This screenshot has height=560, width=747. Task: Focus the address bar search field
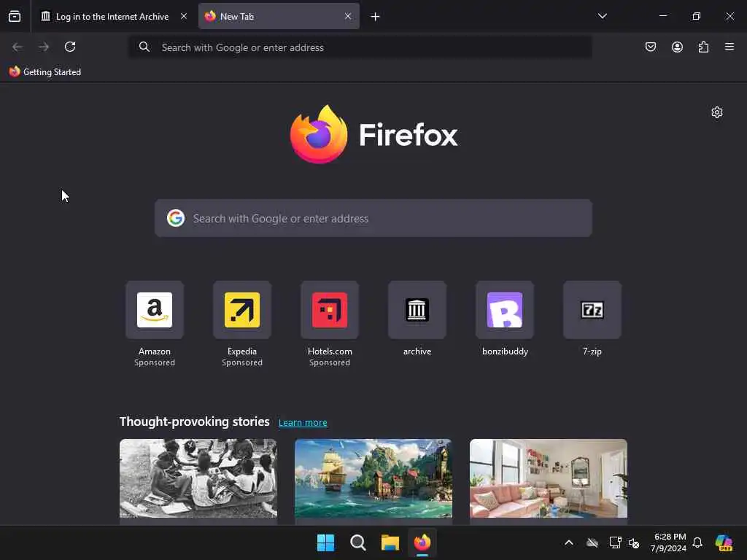[360, 47]
